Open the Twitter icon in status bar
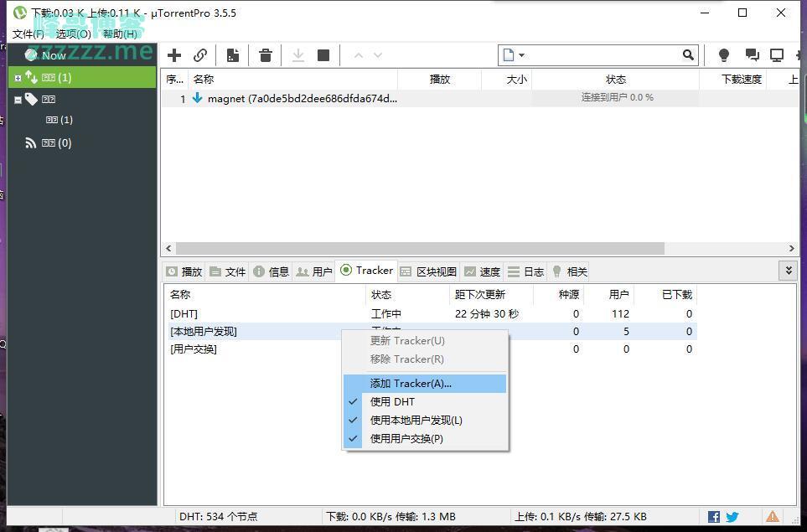The image size is (807, 532). tap(732, 517)
